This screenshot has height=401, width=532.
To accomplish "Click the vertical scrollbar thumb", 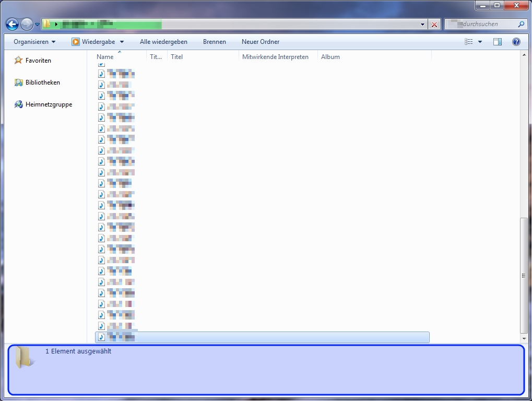I will 524,276.
